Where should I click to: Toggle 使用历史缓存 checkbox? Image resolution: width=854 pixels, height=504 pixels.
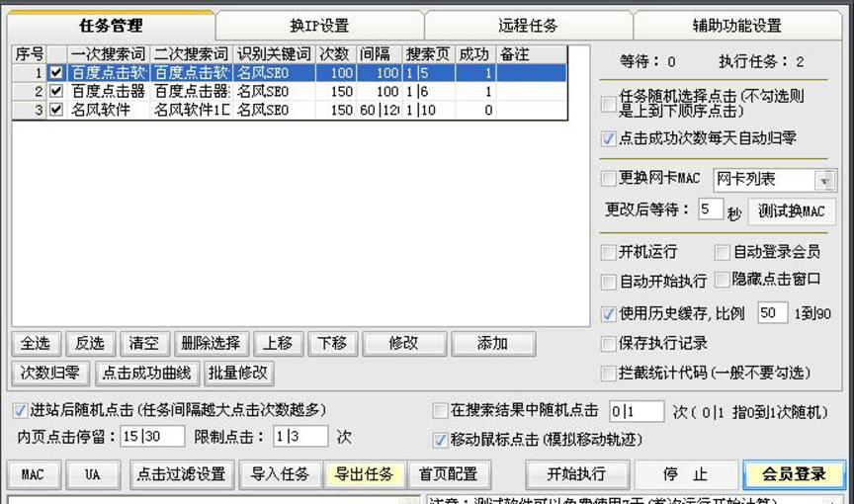pyautogui.click(x=608, y=313)
